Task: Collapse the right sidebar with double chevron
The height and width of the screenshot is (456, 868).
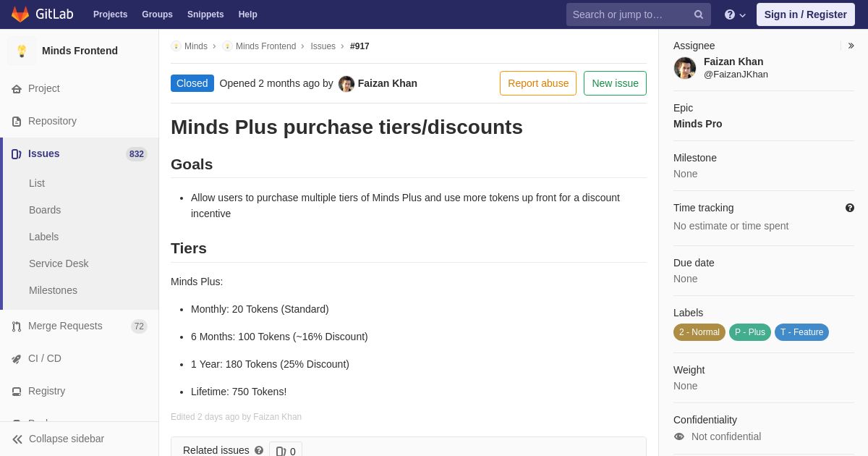Action: (851, 46)
